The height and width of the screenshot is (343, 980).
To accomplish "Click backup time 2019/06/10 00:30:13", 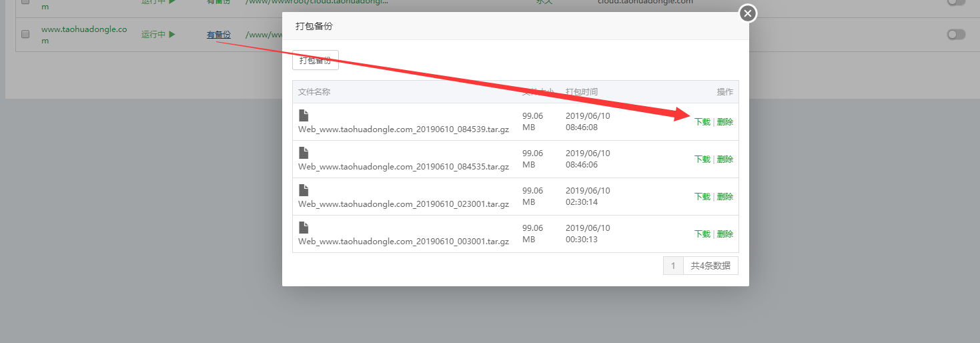I will point(588,234).
